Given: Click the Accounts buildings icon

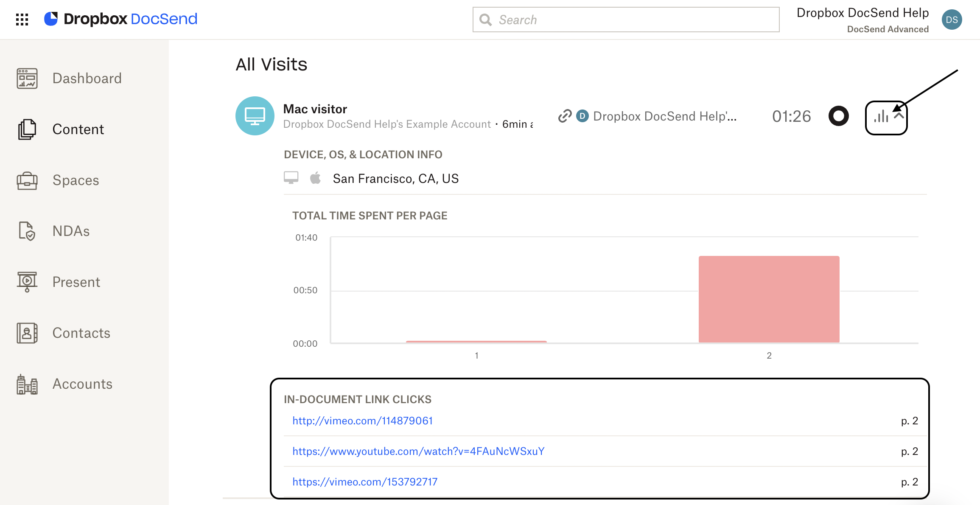Looking at the screenshot, I should tap(27, 384).
